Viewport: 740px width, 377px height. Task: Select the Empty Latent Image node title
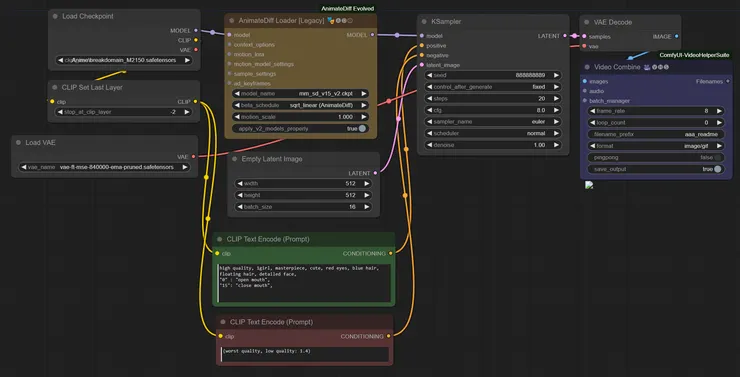pyautogui.click(x=272, y=159)
